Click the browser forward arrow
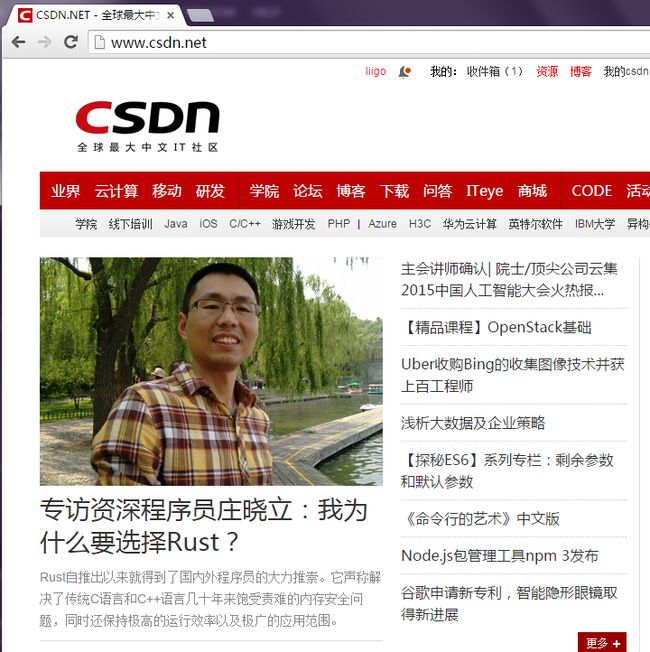Screen dimensions: 650x652 (x=44, y=42)
